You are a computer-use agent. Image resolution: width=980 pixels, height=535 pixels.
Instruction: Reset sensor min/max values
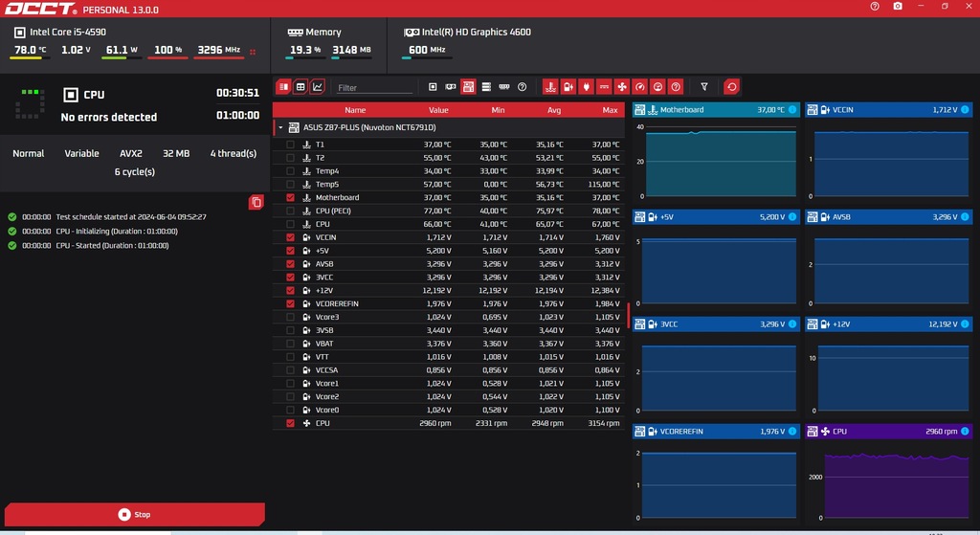click(x=732, y=87)
